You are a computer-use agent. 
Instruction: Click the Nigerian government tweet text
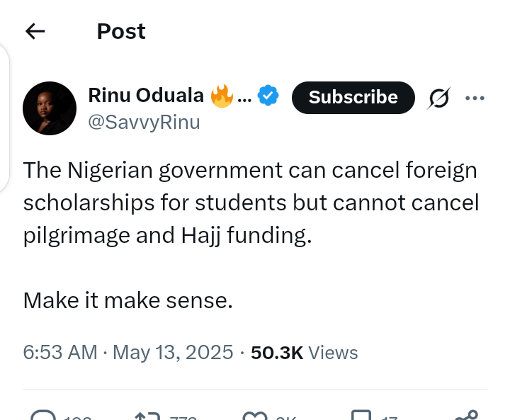pos(251,203)
